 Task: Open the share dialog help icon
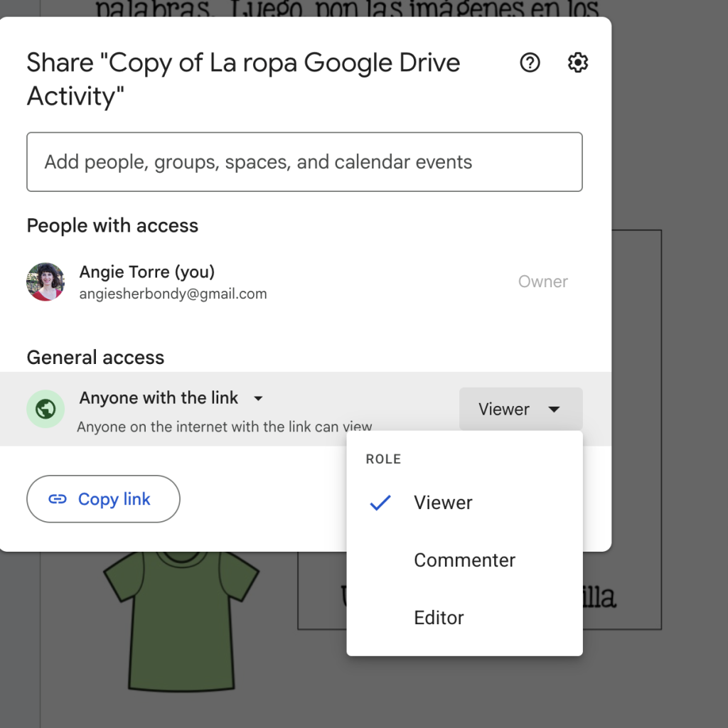click(x=530, y=63)
